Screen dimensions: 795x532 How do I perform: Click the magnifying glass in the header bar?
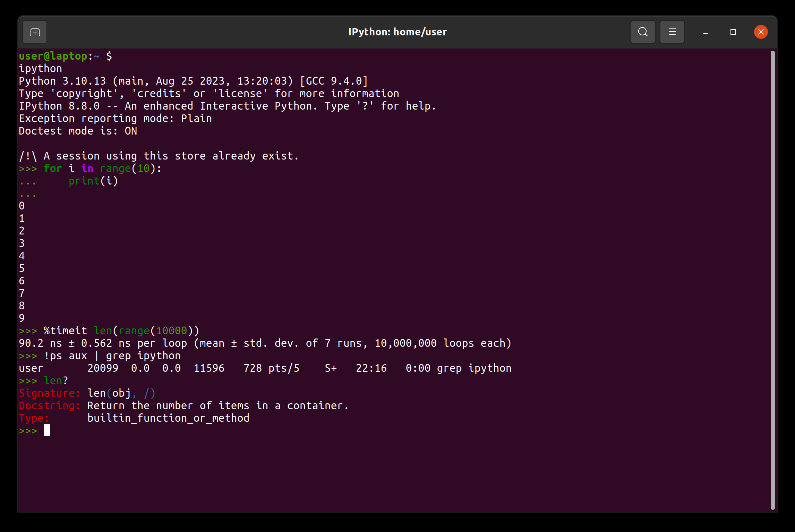tap(643, 32)
